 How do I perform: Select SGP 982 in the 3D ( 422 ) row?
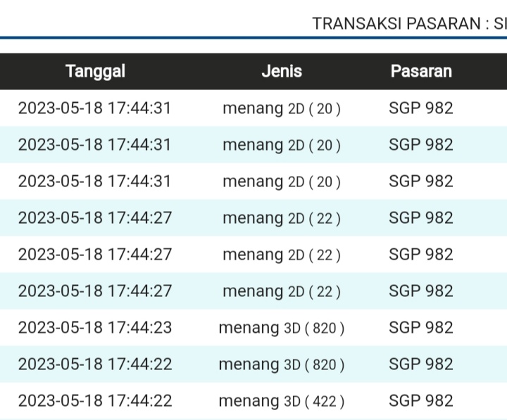(x=421, y=401)
